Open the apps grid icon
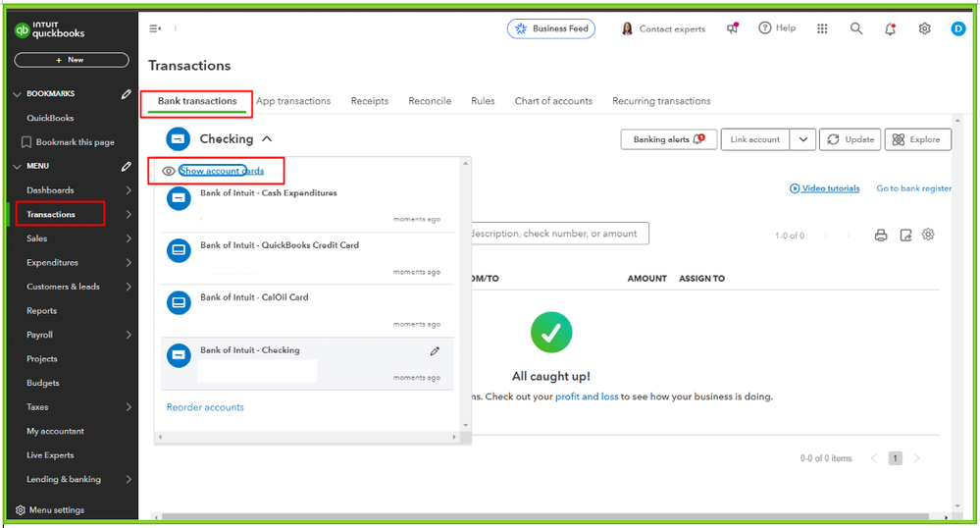The image size is (980, 528). [822, 28]
